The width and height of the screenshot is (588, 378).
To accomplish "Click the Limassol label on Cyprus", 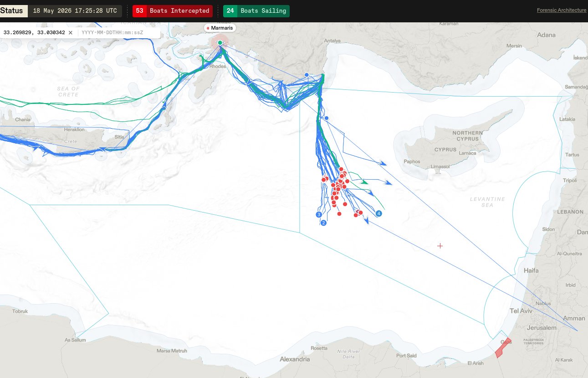I will pyautogui.click(x=439, y=166).
